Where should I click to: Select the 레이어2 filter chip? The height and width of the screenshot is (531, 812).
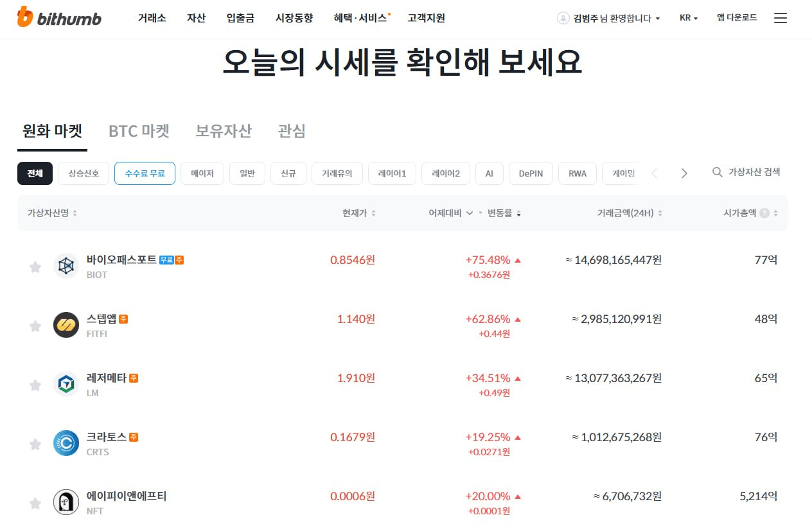pos(446,173)
